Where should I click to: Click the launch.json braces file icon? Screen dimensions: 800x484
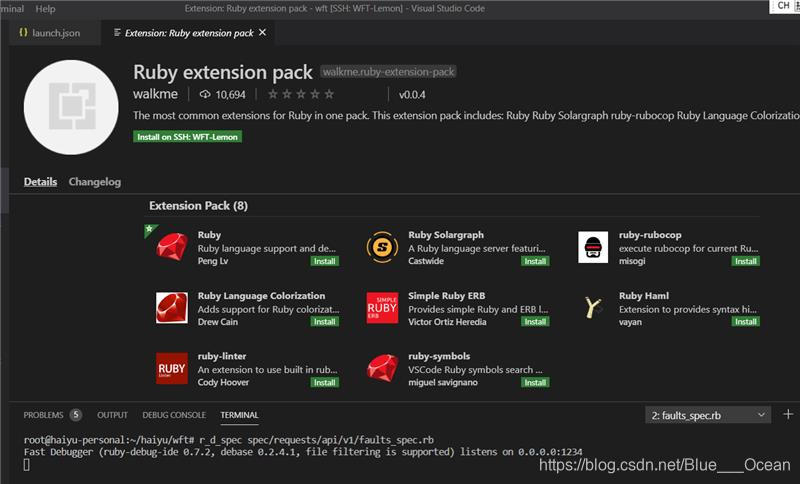pos(23,33)
